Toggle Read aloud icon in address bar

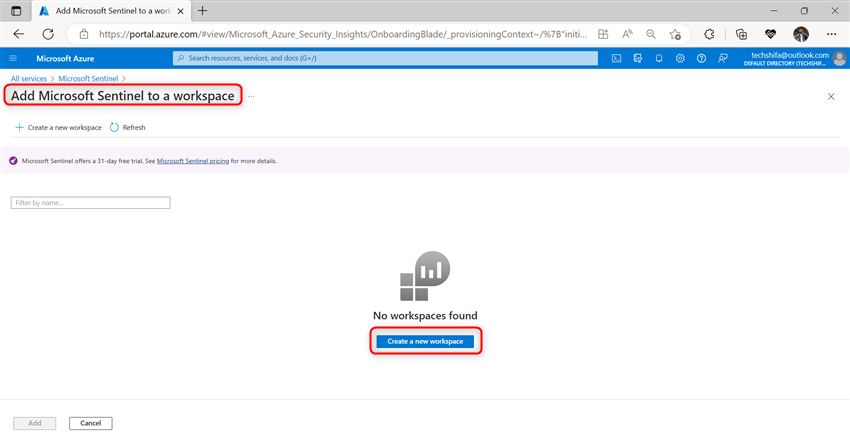pos(627,34)
